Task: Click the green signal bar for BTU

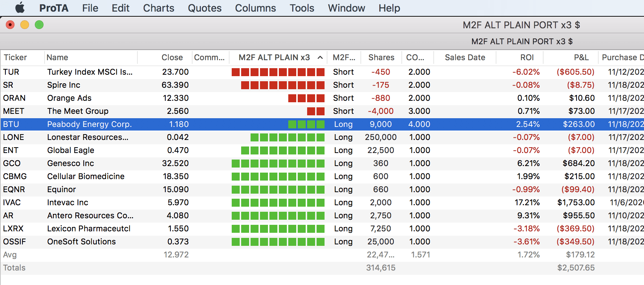Action: pyautogui.click(x=306, y=124)
